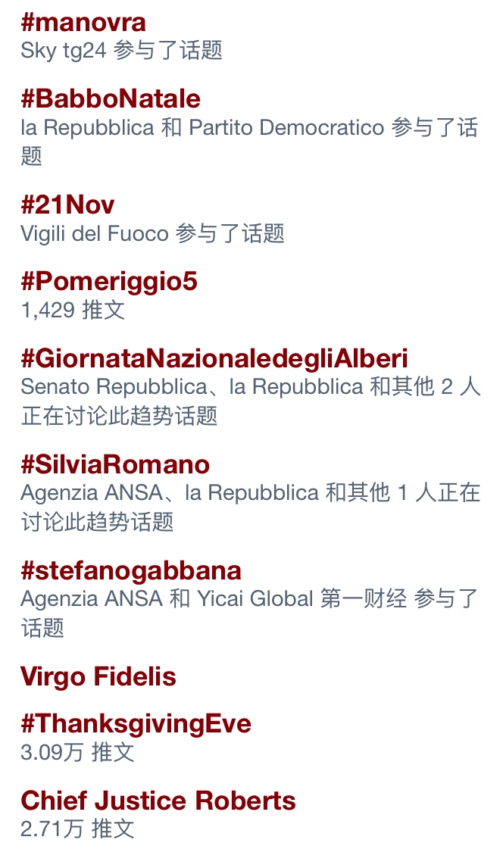The height and width of the screenshot is (868, 503).
Task: Click the 2.71万 推文 tweet count
Action: 77,829
